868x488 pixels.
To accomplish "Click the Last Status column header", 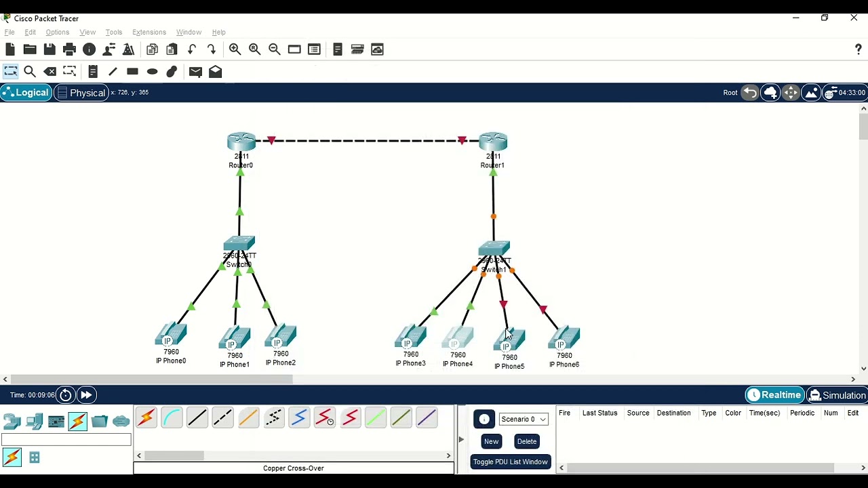I will coord(599,413).
